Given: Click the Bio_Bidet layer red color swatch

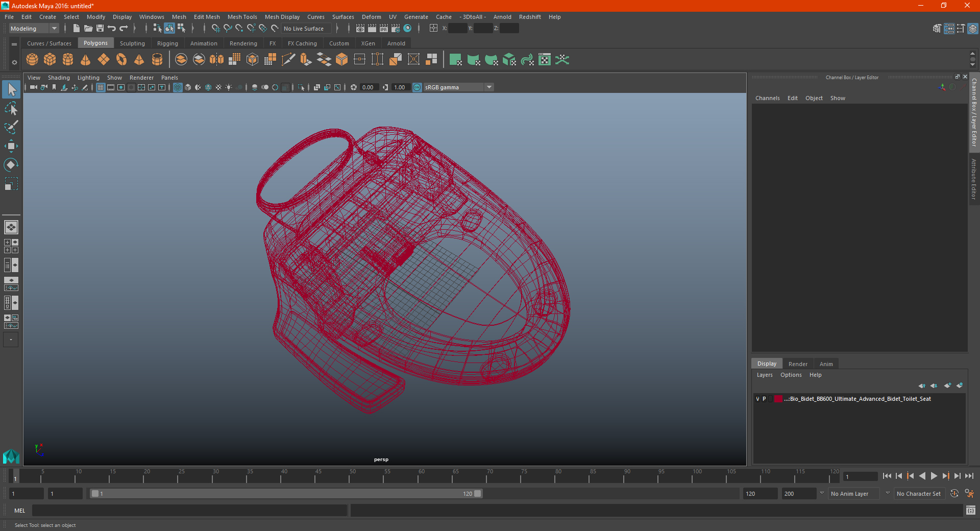Looking at the screenshot, I should (x=778, y=399).
